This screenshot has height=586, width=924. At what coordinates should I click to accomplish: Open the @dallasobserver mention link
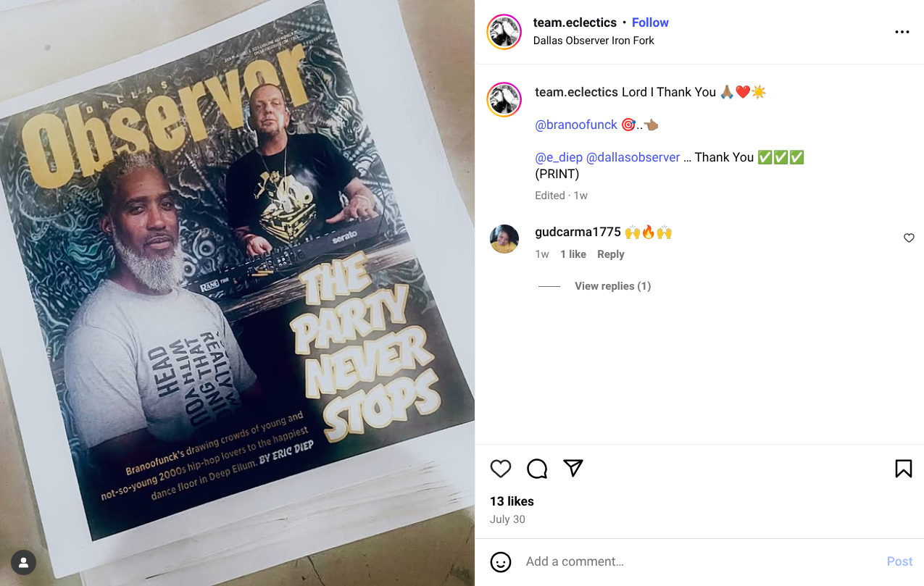(633, 157)
